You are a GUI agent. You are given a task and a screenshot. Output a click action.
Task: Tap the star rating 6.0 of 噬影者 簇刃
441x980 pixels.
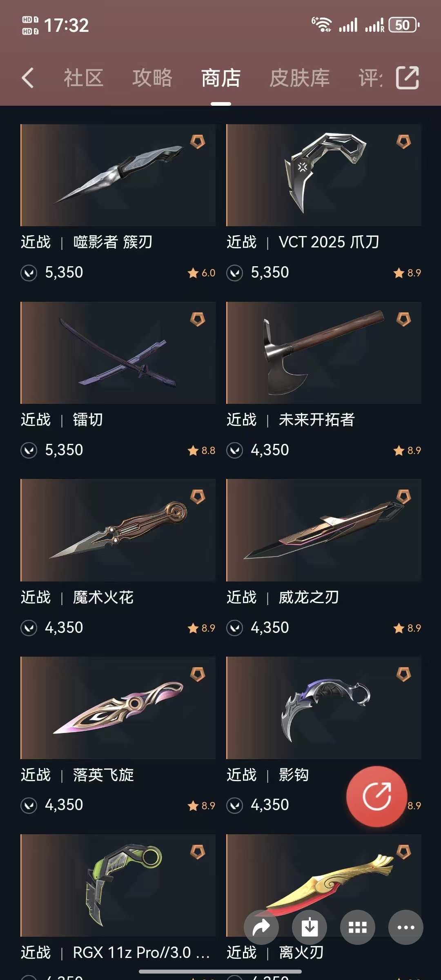tap(202, 273)
